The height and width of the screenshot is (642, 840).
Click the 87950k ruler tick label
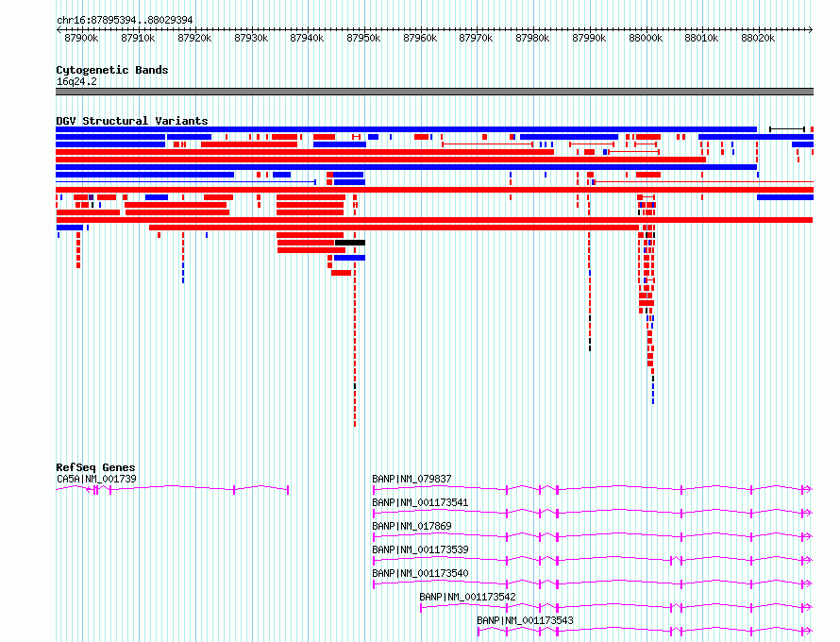coord(363,38)
